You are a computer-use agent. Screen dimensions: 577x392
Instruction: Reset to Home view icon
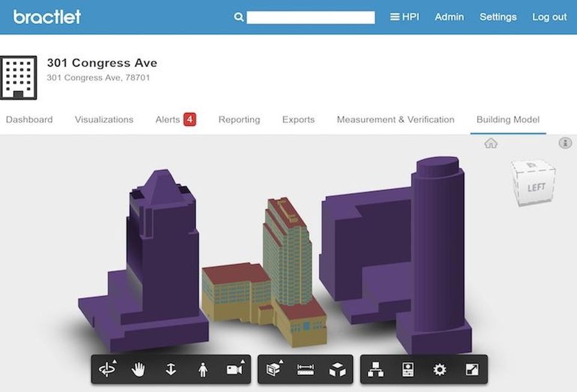coord(491,143)
